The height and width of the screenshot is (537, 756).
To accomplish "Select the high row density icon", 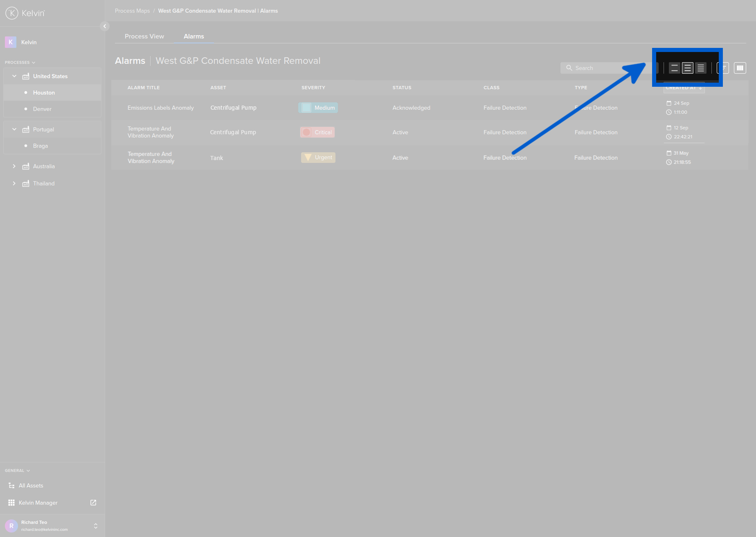I will 701,68.
